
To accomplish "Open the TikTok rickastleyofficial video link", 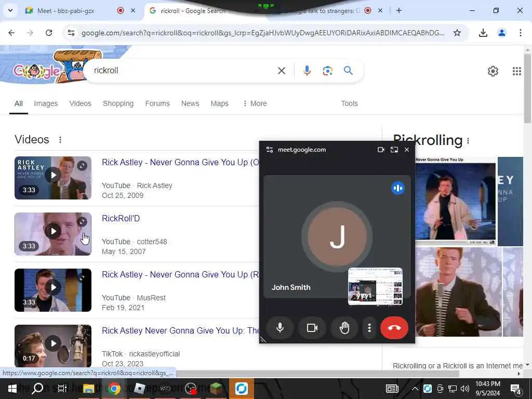I will (181, 330).
